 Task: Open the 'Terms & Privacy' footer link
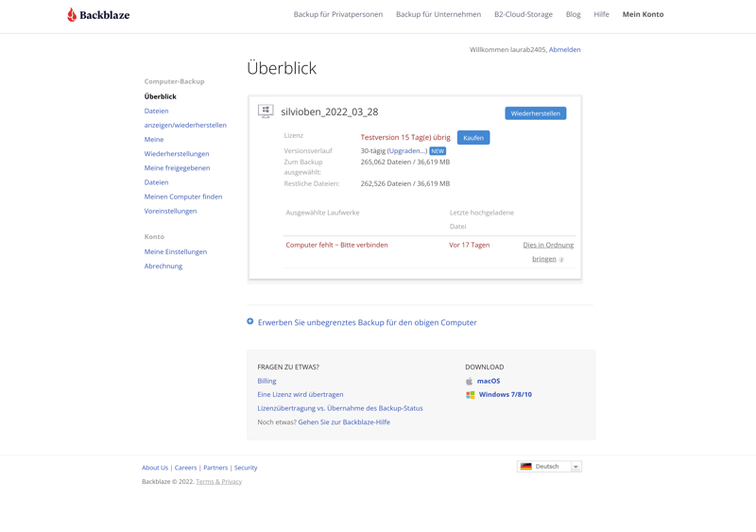[x=218, y=481]
